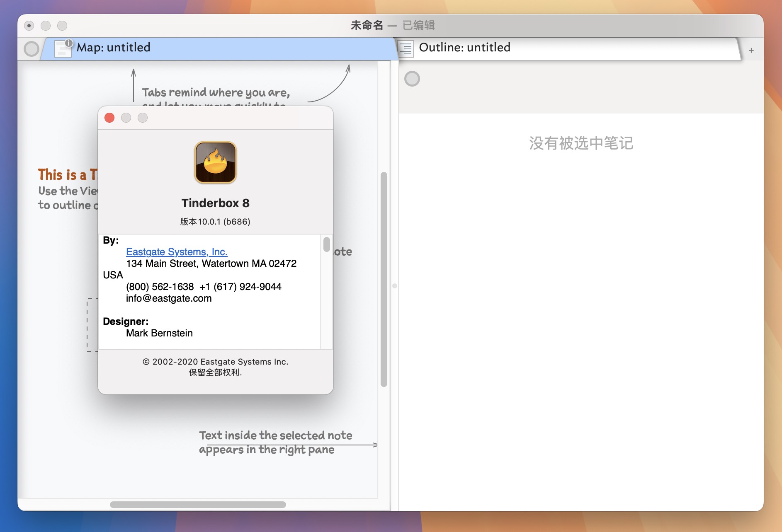Click the Mark Bernstein designer name
The image size is (782, 532).
[x=159, y=333]
